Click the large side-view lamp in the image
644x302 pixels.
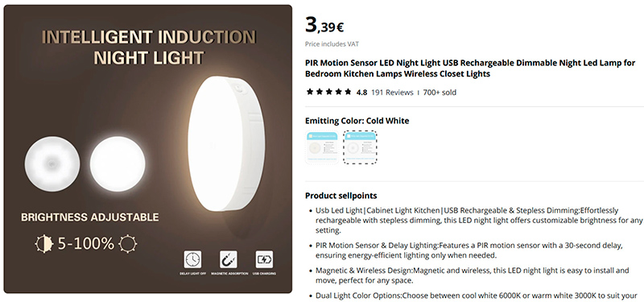pyautogui.click(x=226, y=144)
